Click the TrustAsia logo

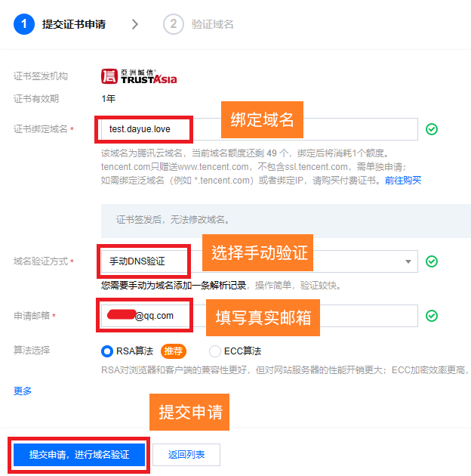tap(139, 76)
